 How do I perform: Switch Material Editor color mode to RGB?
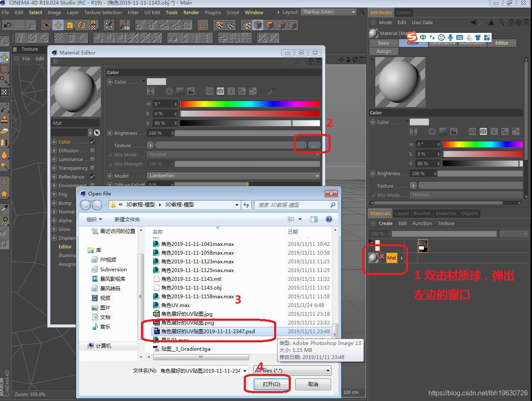210,91
